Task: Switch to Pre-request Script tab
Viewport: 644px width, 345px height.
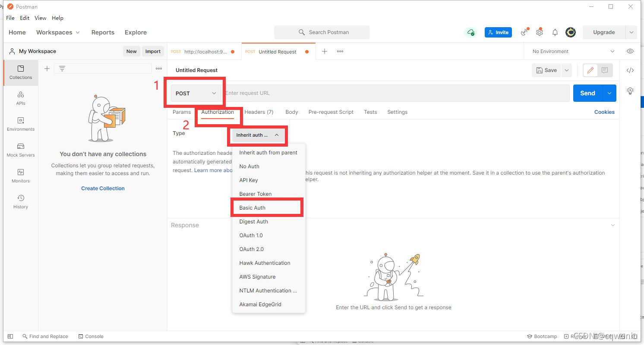Action: coord(331,112)
